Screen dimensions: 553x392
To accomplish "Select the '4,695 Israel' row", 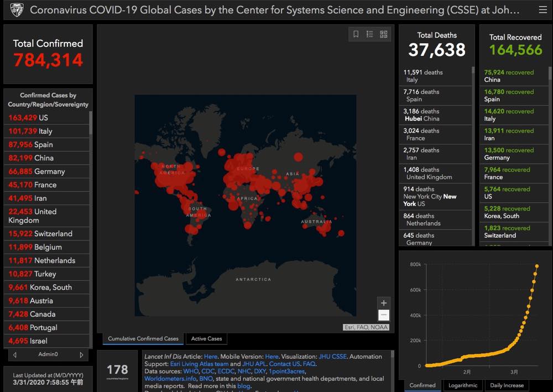I will point(46,341).
